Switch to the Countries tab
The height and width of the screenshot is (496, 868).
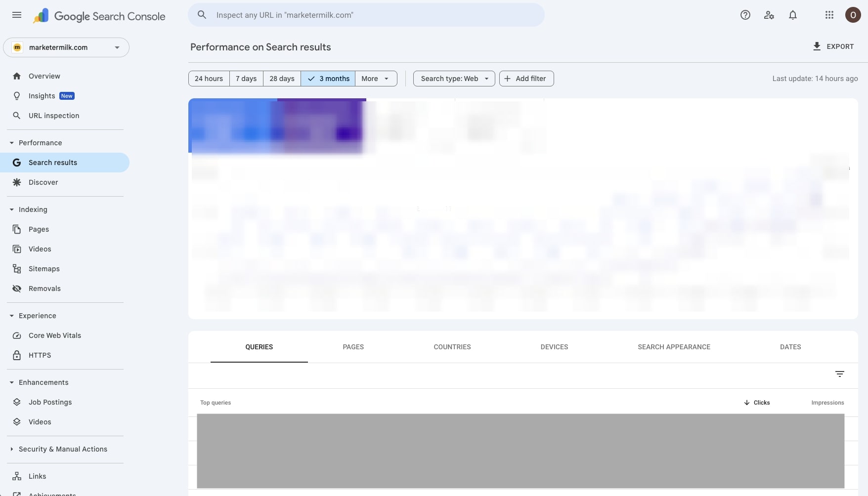452,347
